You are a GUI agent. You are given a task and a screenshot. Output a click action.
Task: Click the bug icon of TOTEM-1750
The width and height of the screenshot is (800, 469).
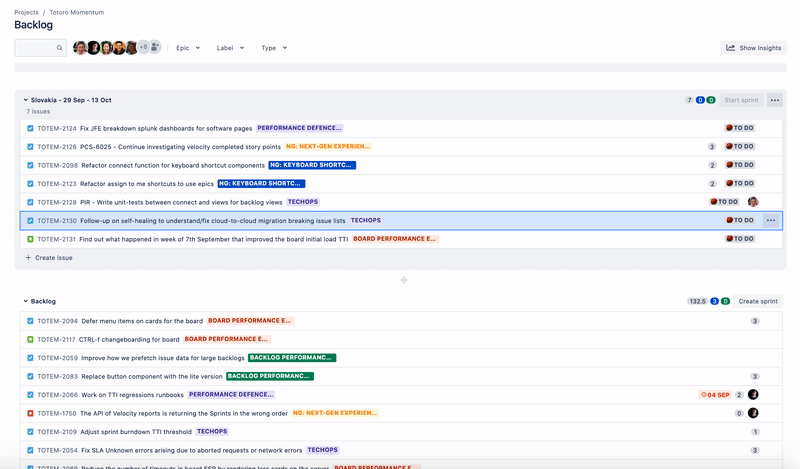pyautogui.click(x=30, y=413)
